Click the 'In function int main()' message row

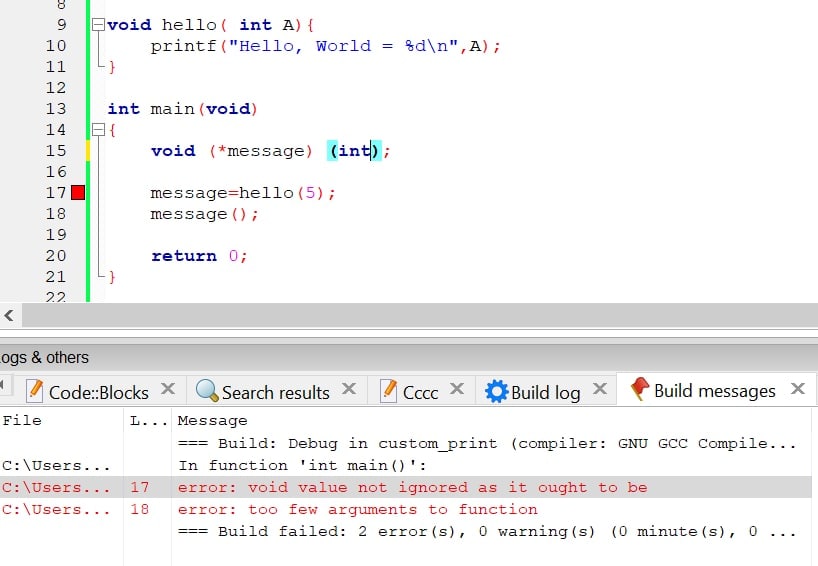tap(406, 465)
